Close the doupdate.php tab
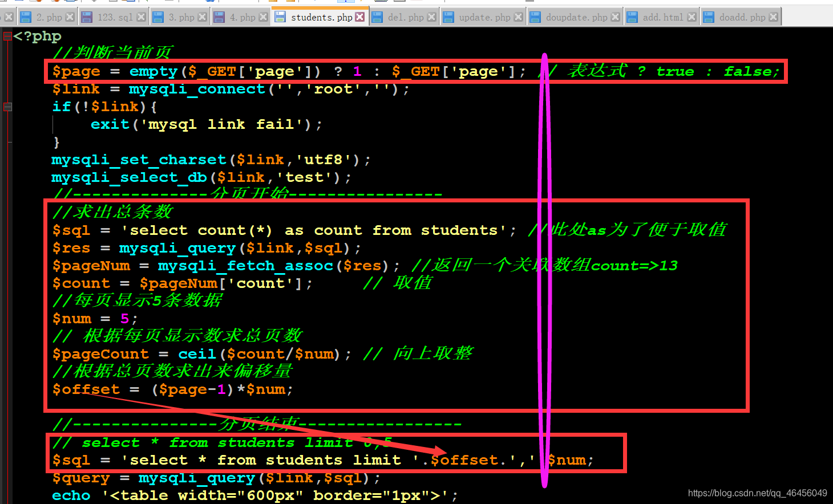Image resolution: width=833 pixels, height=504 pixels. tap(615, 17)
